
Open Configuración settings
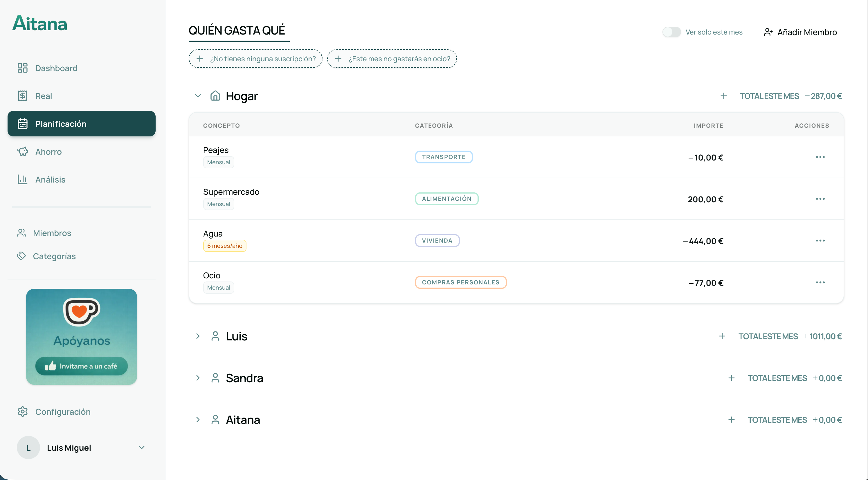click(63, 412)
